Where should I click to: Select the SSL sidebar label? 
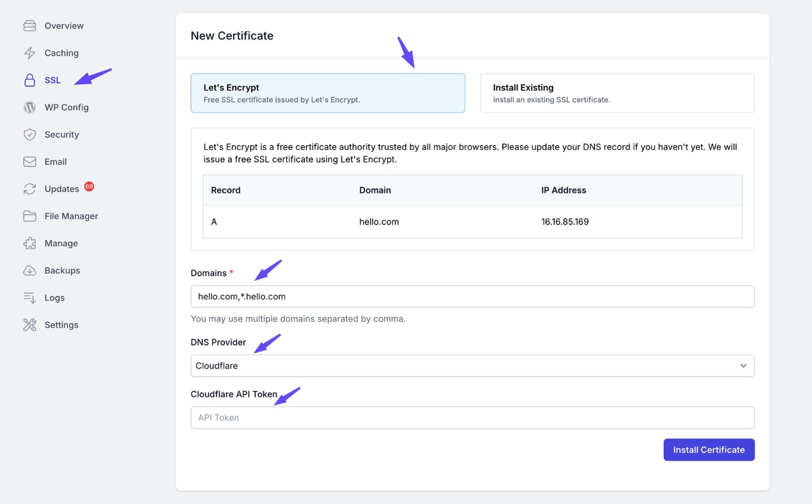point(52,80)
